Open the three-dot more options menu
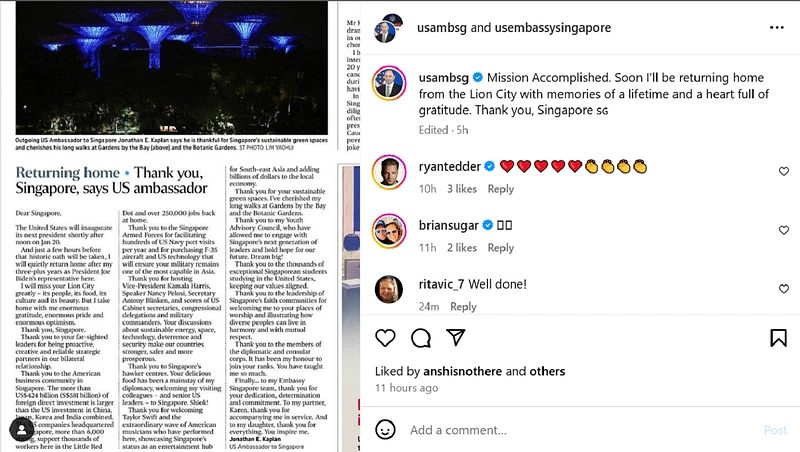This screenshot has width=800, height=452. pos(777,28)
